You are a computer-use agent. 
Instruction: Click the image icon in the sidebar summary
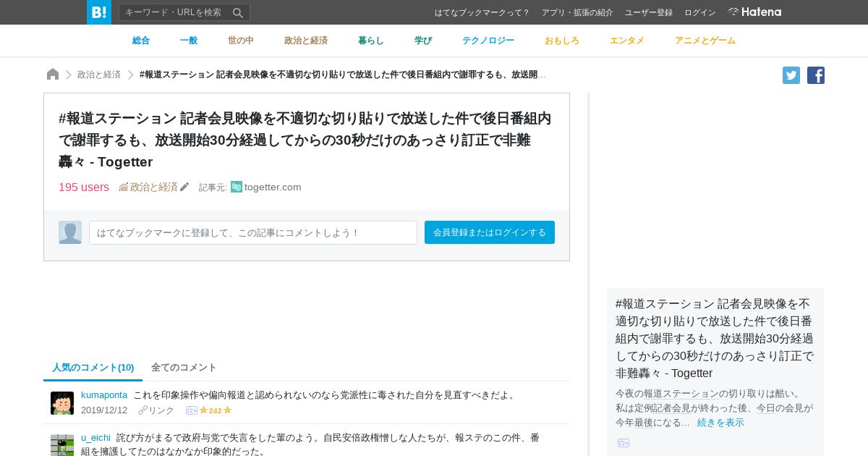tap(624, 443)
